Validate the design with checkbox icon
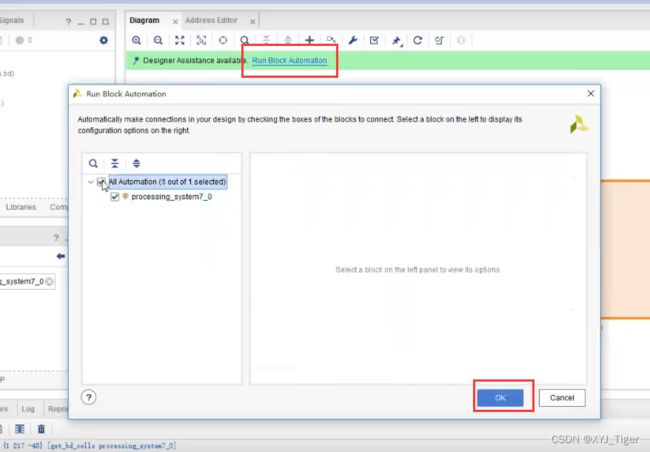Screen dimensions: 650x452 point(374,40)
